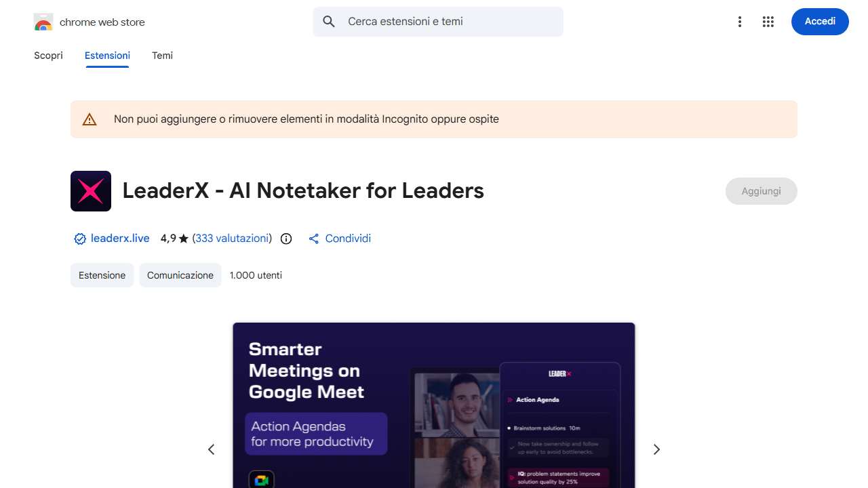Viewport: 868px width, 488px height.
Task: Switch to the Scopri tab
Action: 48,56
